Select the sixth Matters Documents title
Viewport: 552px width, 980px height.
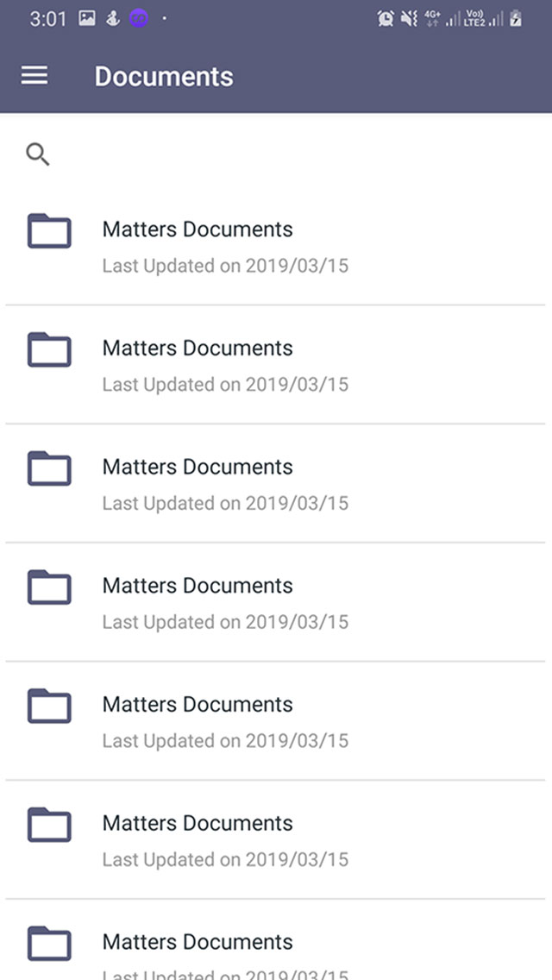pyautogui.click(x=198, y=824)
